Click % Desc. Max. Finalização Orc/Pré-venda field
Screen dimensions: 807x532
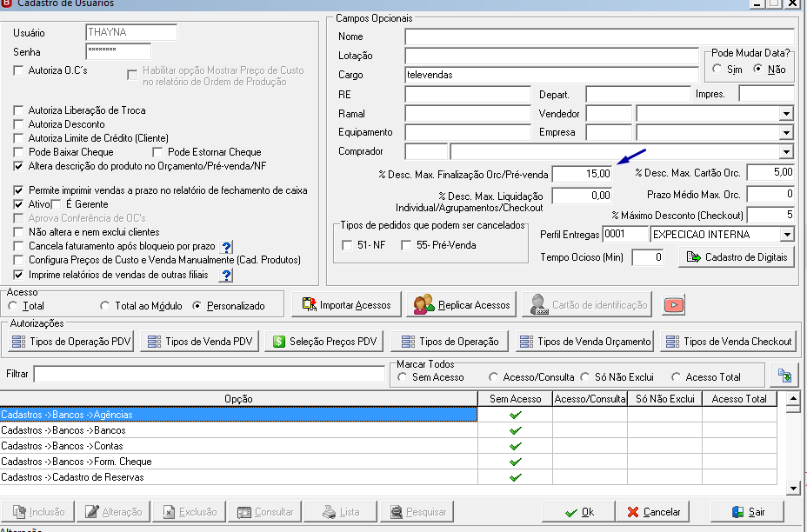click(x=582, y=174)
